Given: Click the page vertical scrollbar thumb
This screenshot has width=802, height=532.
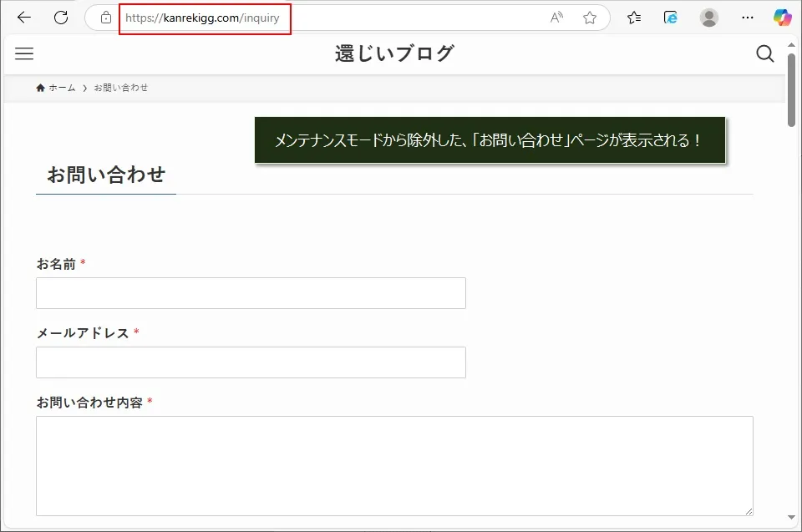Looking at the screenshot, I should pos(791,89).
